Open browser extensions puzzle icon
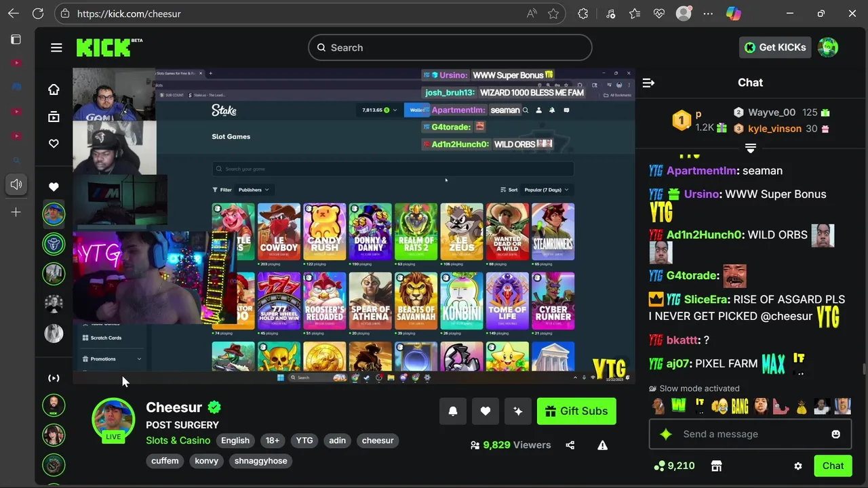868x488 pixels. (583, 14)
